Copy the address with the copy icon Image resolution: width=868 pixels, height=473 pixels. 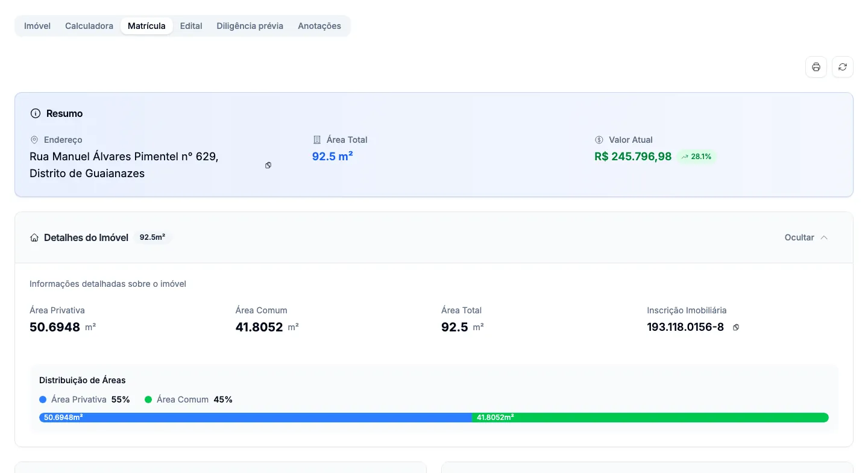pos(268,165)
